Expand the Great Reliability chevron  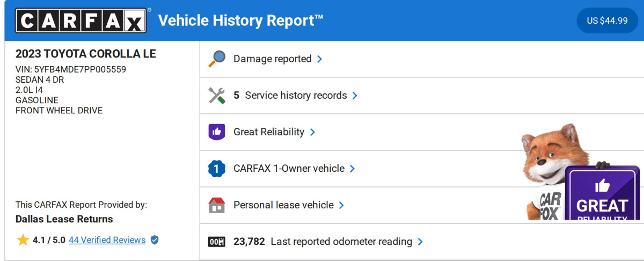(312, 132)
